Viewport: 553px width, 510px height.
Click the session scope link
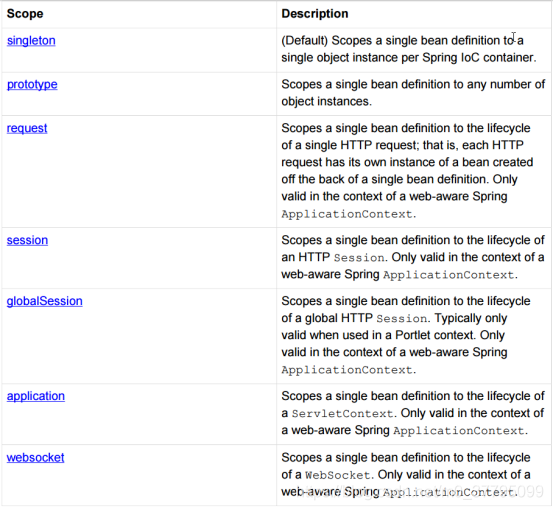tap(27, 240)
